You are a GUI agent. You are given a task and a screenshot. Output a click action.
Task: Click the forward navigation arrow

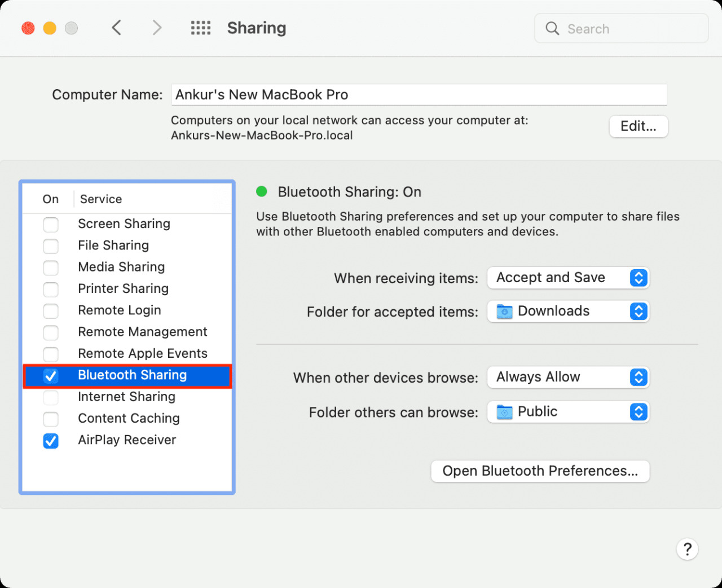pos(157,28)
